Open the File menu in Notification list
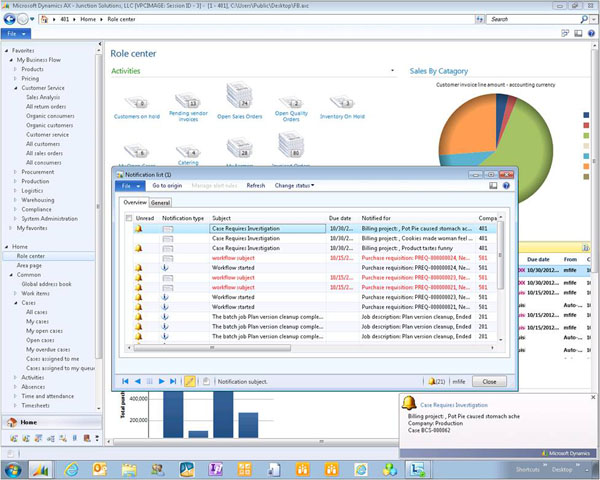Viewport: 600px width, 480px height. 128,185
